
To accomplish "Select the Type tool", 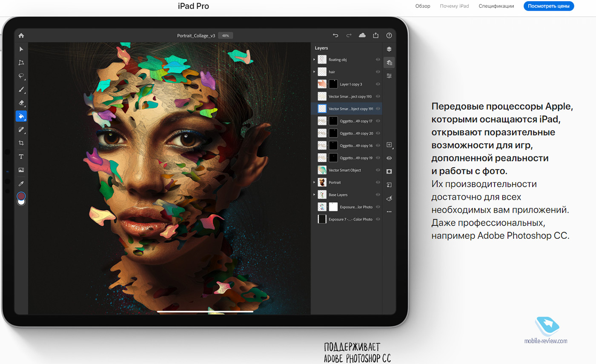I will tap(21, 157).
